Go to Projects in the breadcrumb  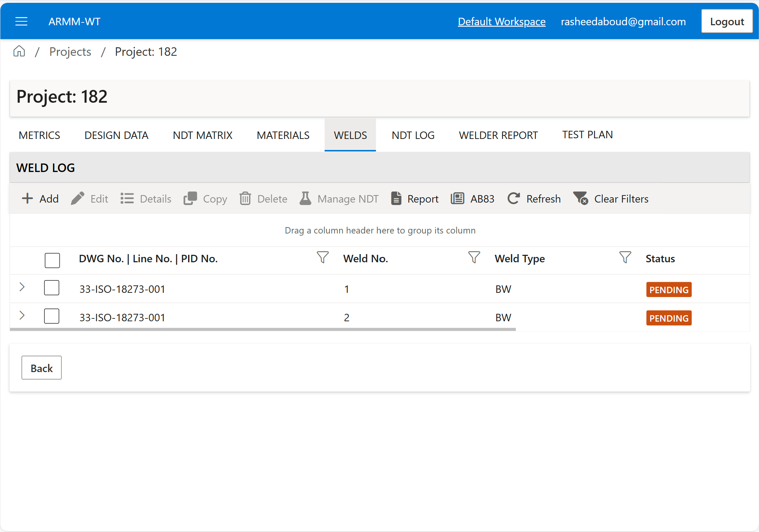click(x=70, y=52)
